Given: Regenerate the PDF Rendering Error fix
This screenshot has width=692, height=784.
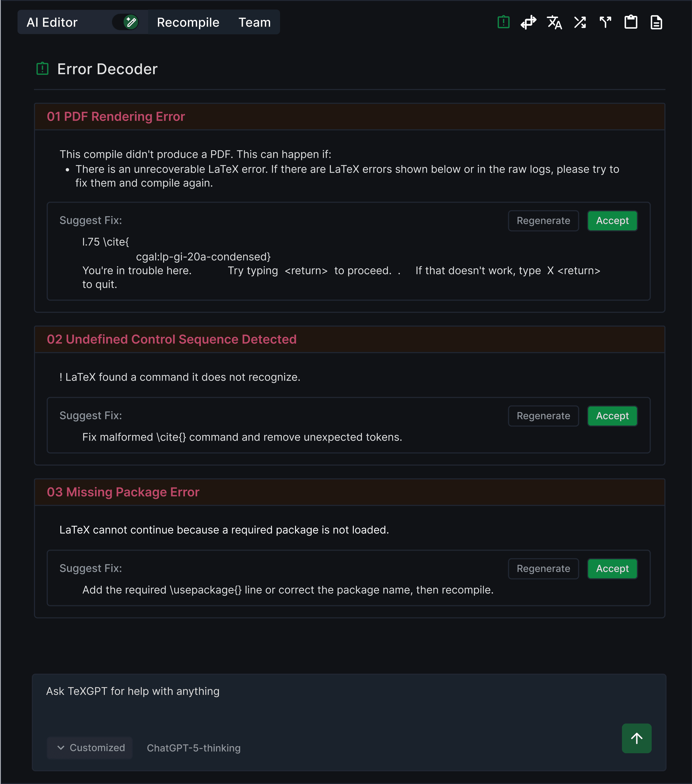Looking at the screenshot, I should click(543, 221).
